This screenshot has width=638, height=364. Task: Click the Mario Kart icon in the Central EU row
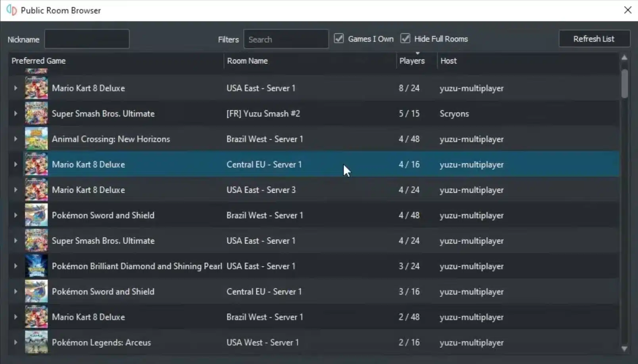tap(36, 164)
